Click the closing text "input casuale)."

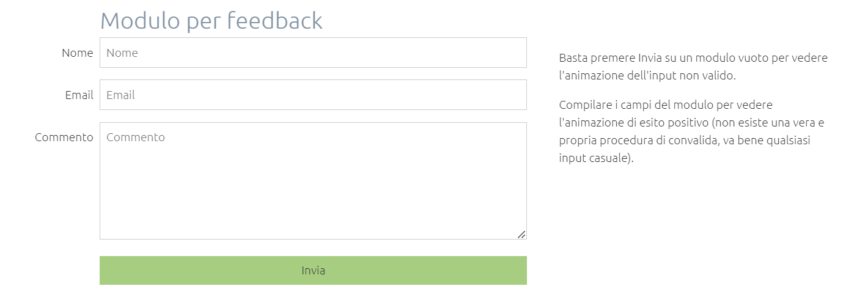pyautogui.click(x=597, y=158)
